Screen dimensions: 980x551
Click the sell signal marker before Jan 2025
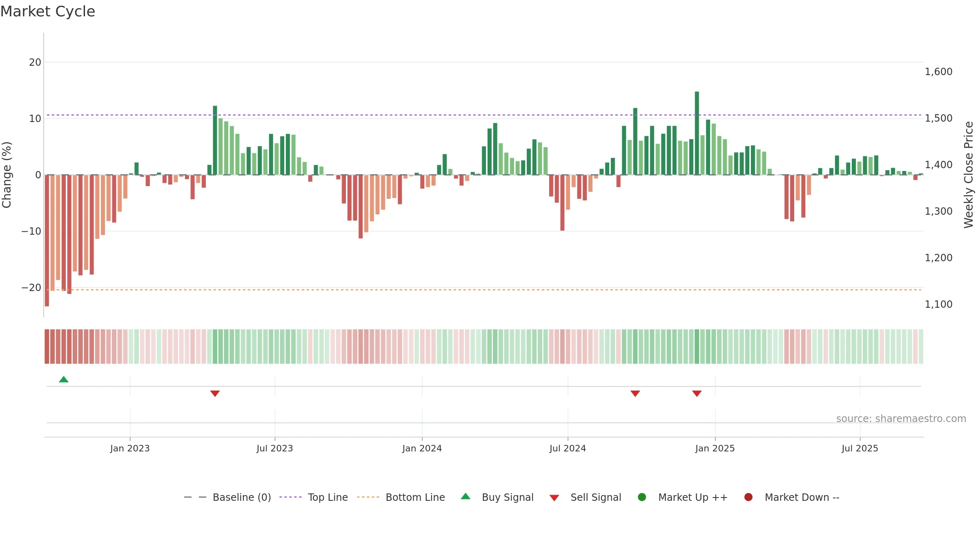pyautogui.click(x=697, y=393)
